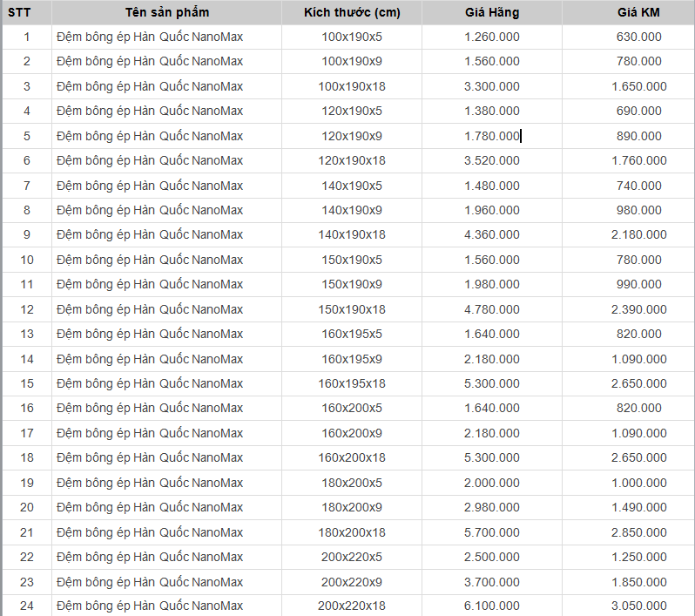
Task: Select the 100x190x18 size cell
Action: [x=351, y=86]
